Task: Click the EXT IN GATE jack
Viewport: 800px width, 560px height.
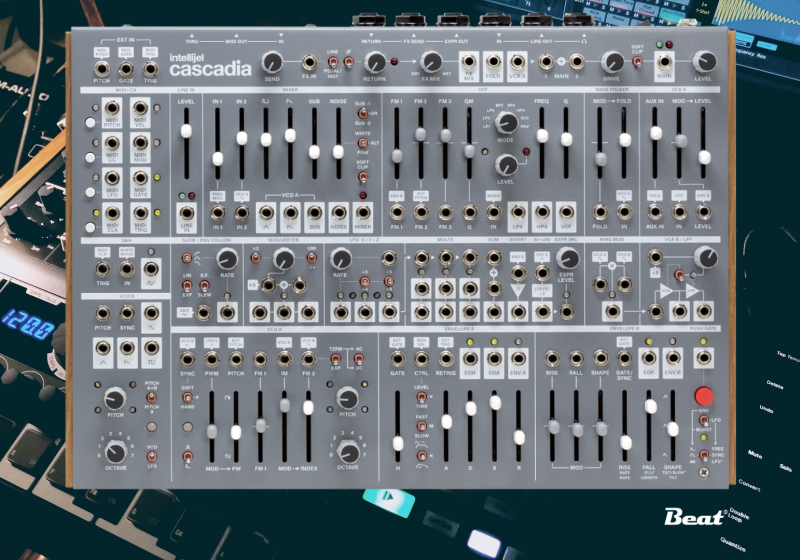Action: click(x=126, y=68)
